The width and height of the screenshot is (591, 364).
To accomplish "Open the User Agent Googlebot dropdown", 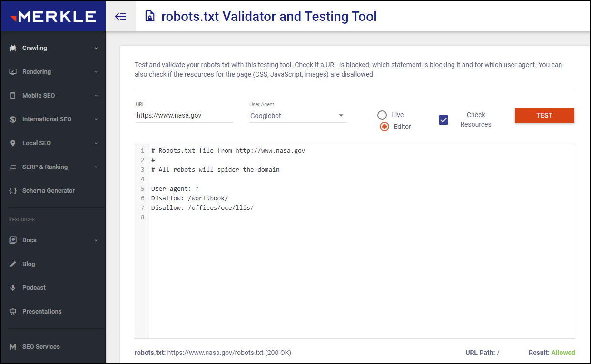I will click(x=298, y=116).
